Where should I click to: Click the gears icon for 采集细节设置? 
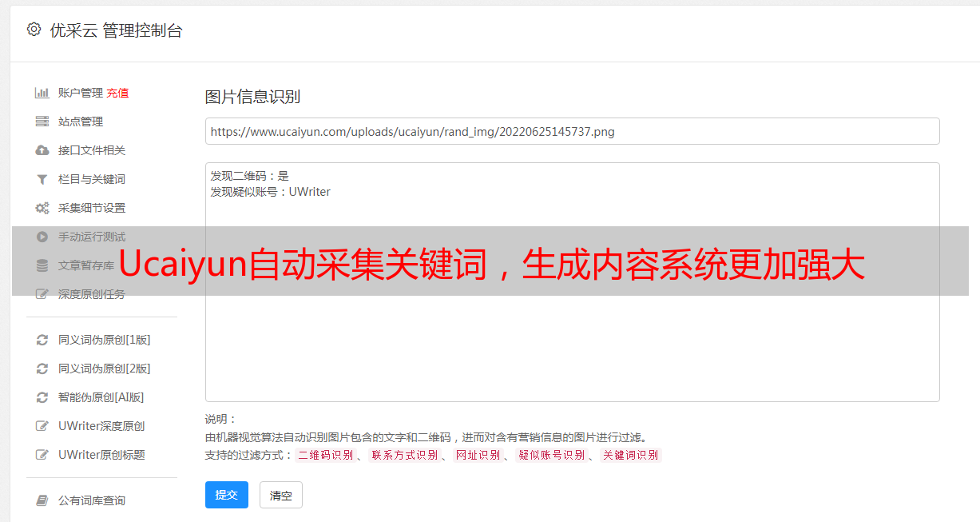pos(42,208)
